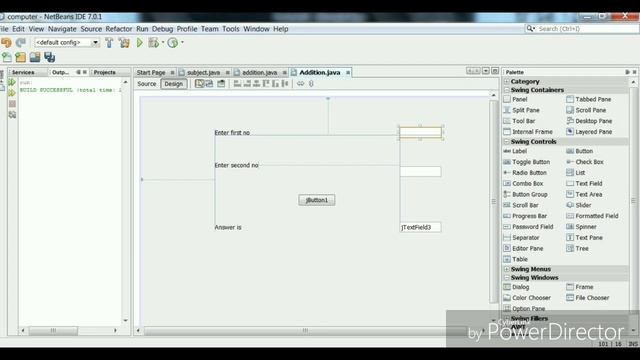Collapse the Swing Controls category
The image size is (640, 360).
point(507,142)
